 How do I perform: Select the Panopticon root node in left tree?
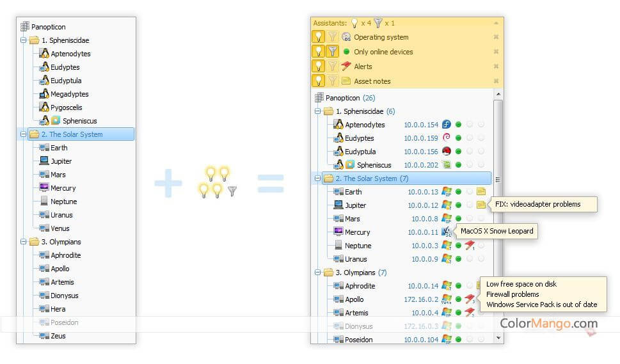(48, 27)
